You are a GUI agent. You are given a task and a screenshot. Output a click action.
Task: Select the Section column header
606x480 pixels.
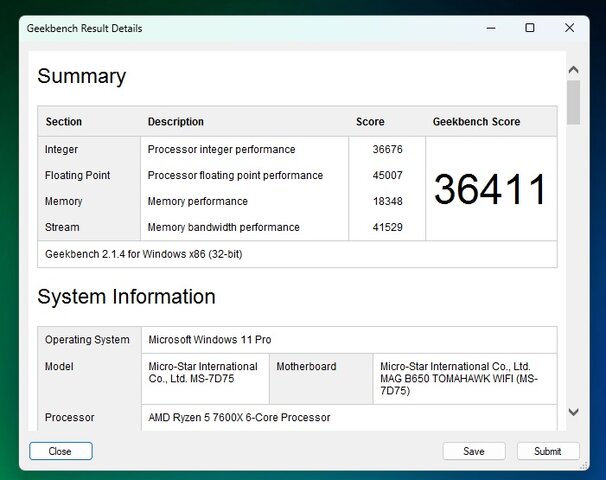coord(64,122)
